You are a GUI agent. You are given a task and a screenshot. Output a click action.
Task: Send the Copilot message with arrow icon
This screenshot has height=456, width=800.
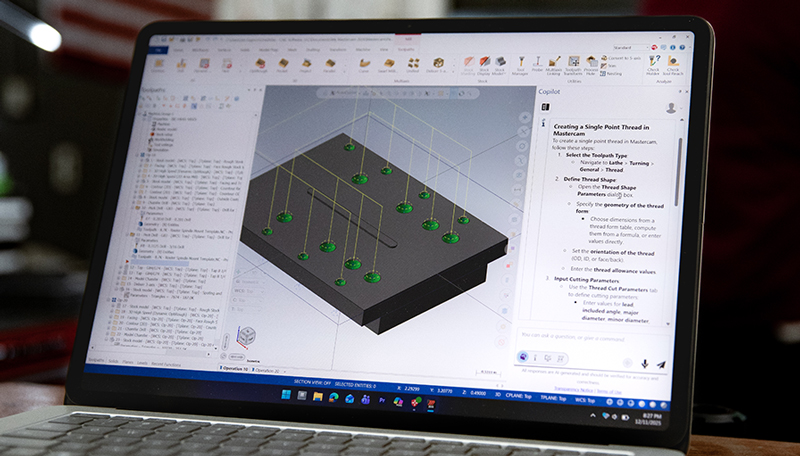click(x=661, y=363)
